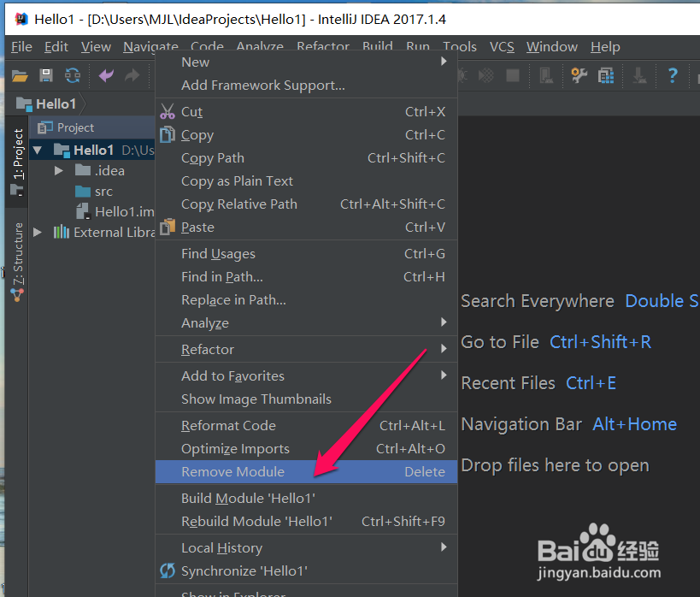Click the External Libraries bars icon
700x597 pixels.
tap(62, 232)
